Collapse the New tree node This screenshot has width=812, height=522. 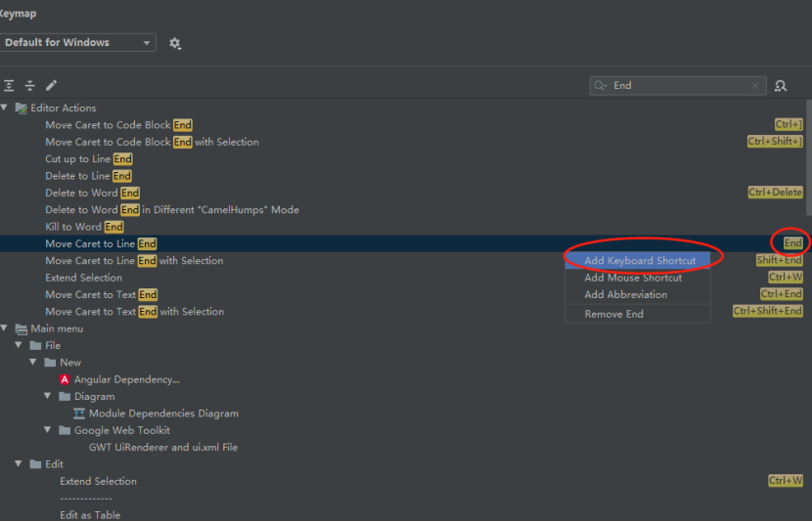(33, 362)
